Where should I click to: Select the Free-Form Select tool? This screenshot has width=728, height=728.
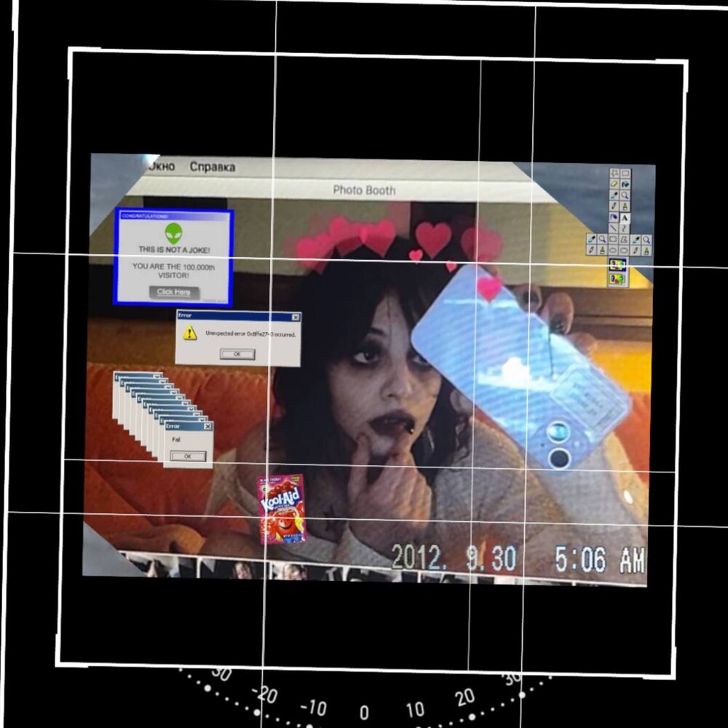[614, 173]
